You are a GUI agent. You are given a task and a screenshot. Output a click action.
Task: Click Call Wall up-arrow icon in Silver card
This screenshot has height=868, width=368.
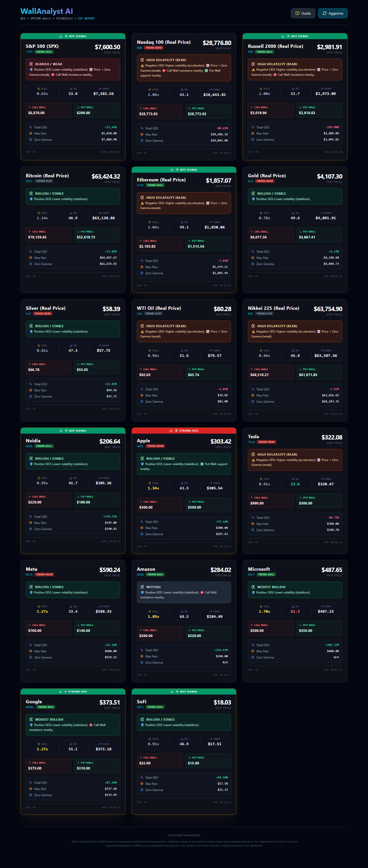click(30, 364)
